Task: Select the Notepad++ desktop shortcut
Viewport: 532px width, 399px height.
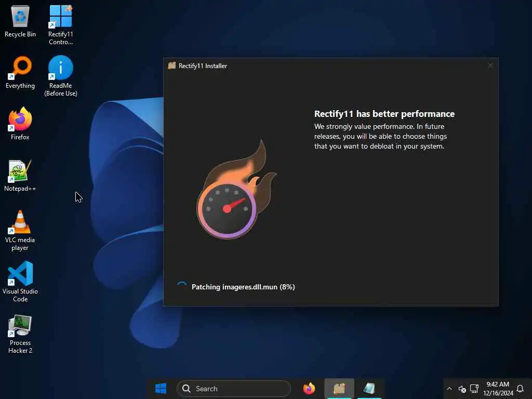Action: (x=20, y=176)
